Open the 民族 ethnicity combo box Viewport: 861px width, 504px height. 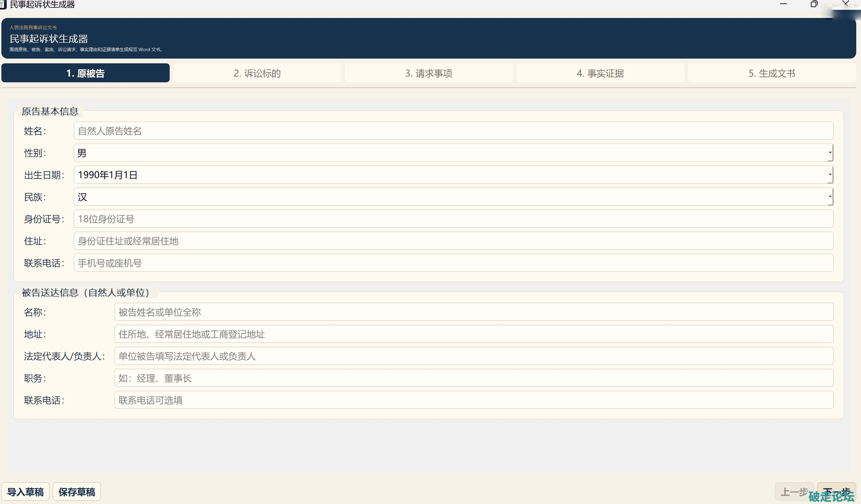click(x=829, y=197)
